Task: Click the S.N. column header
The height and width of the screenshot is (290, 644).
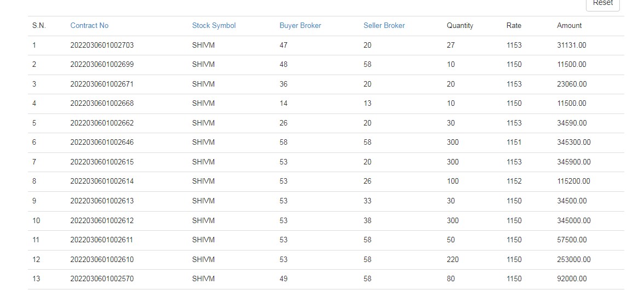Action: (39, 26)
